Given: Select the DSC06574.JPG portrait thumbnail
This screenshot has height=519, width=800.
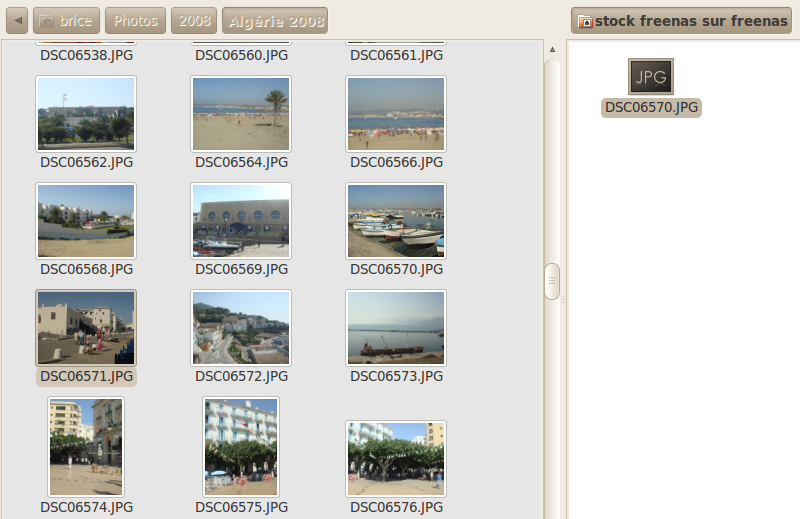Looking at the screenshot, I should tap(86, 447).
